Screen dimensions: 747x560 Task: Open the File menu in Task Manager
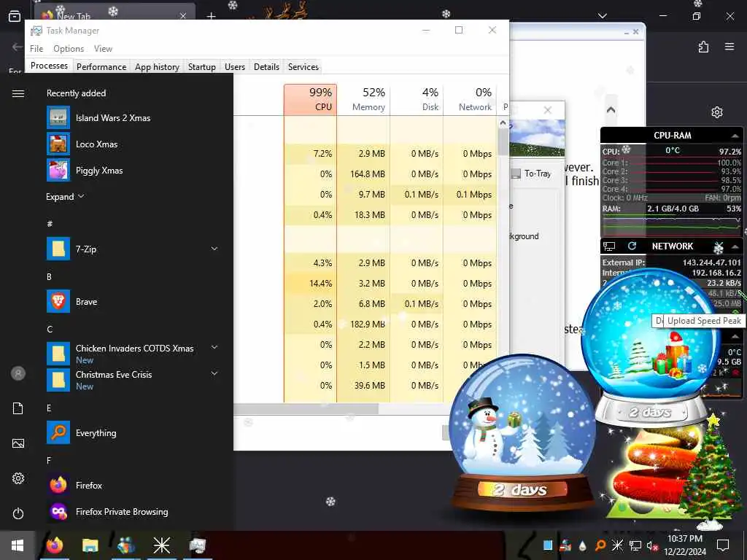pos(36,49)
